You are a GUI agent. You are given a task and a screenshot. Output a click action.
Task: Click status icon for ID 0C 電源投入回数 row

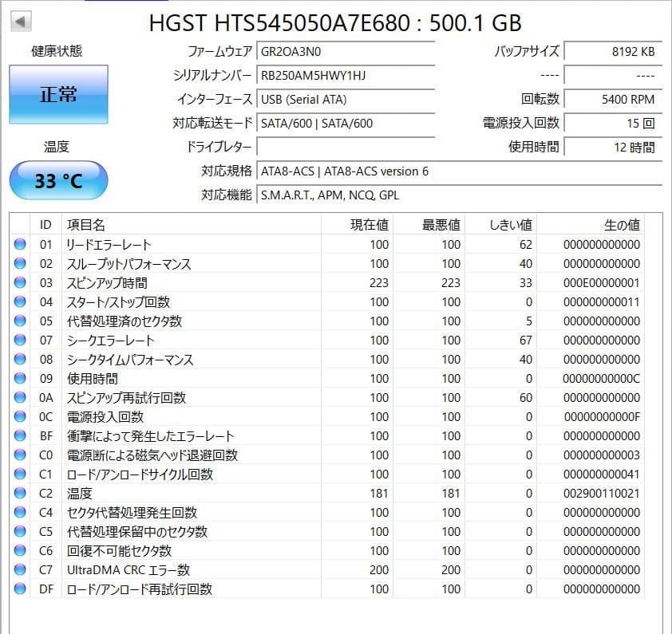tap(20, 416)
